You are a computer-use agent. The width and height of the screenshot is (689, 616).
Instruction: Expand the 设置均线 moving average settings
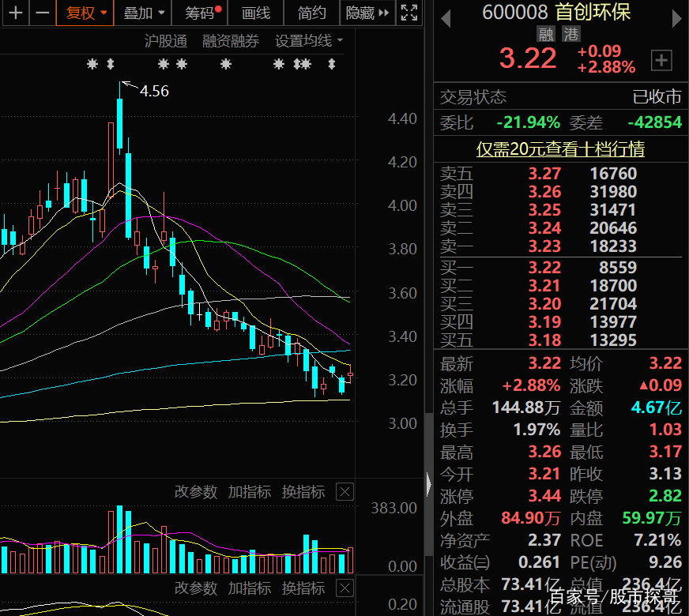coord(309,41)
